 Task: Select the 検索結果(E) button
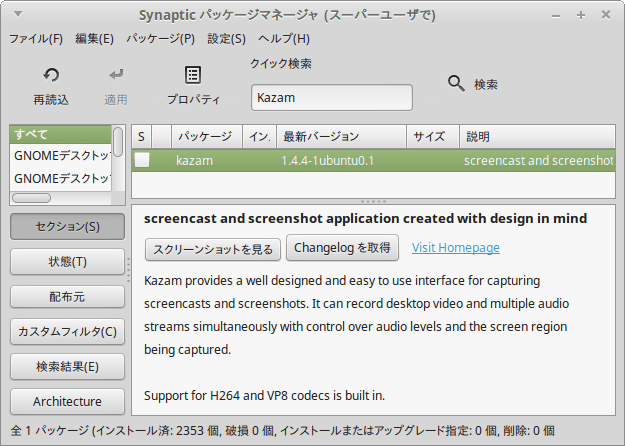tap(67, 366)
